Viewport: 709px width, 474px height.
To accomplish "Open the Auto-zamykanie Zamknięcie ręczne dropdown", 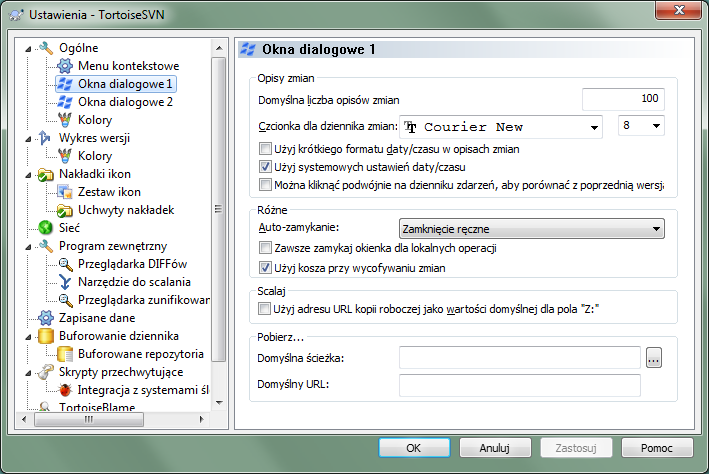I will pos(532,229).
